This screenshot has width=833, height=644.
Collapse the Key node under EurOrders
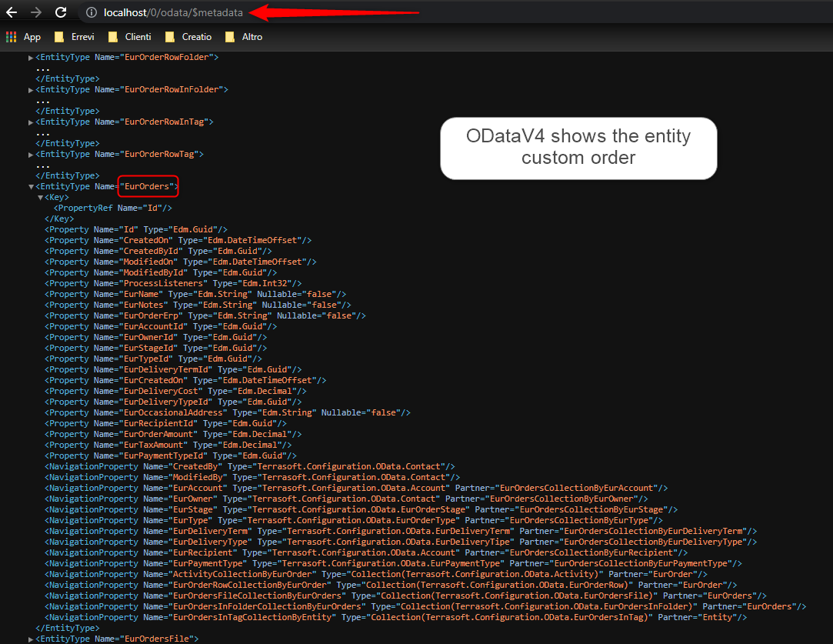click(x=40, y=198)
